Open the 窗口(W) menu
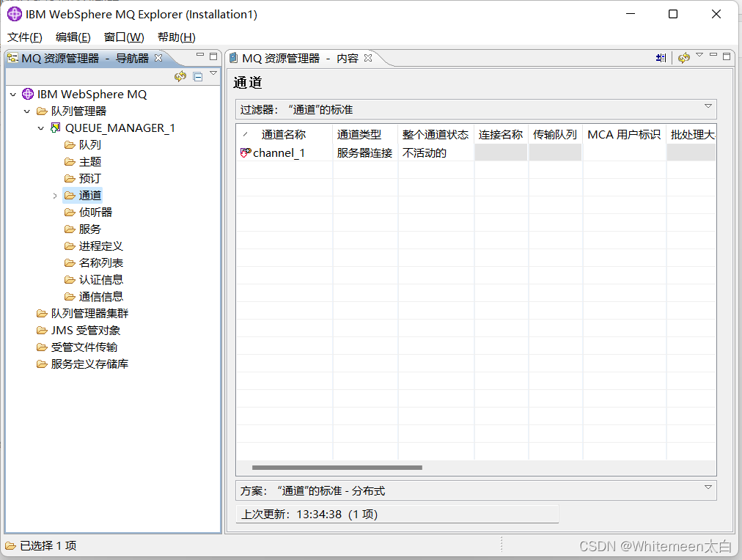 124,37
